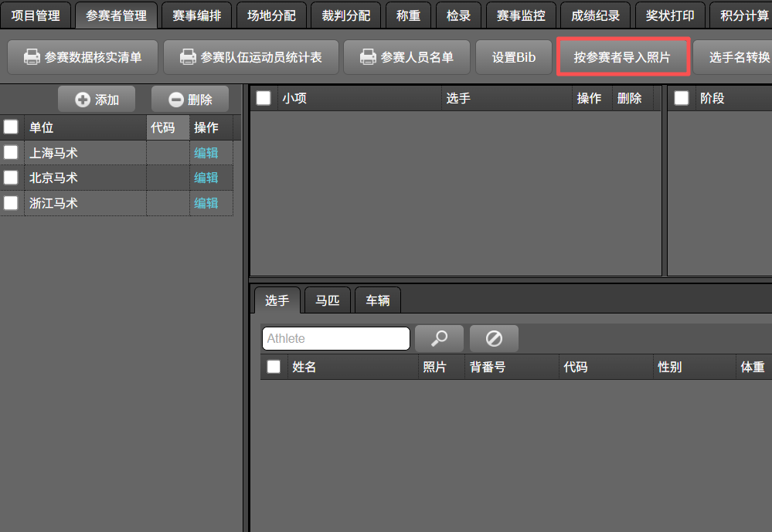
Task: Click the search magnifier icon button
Action: 439,339
